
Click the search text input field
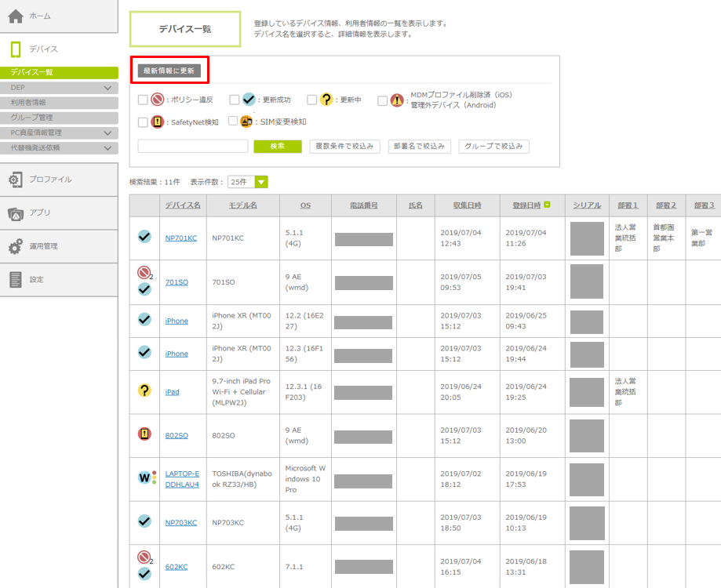[193, 147]
